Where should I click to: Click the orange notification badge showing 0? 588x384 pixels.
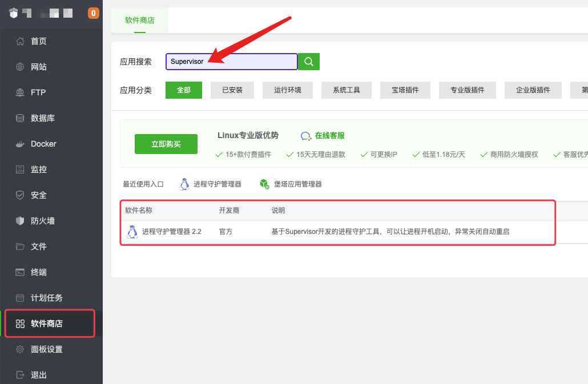pos(93,13)
